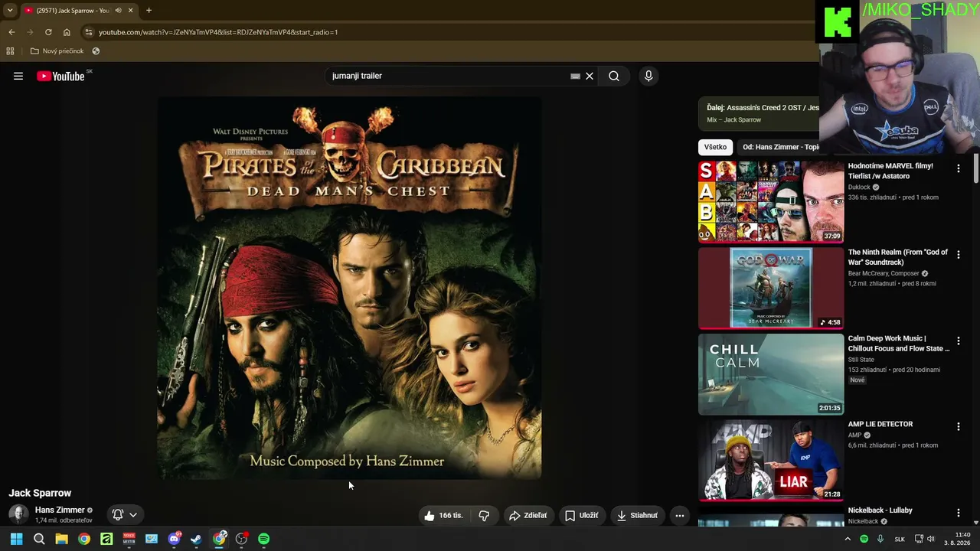Click the magnifier search button
This screenshot has height=551, width=980.
614,76
